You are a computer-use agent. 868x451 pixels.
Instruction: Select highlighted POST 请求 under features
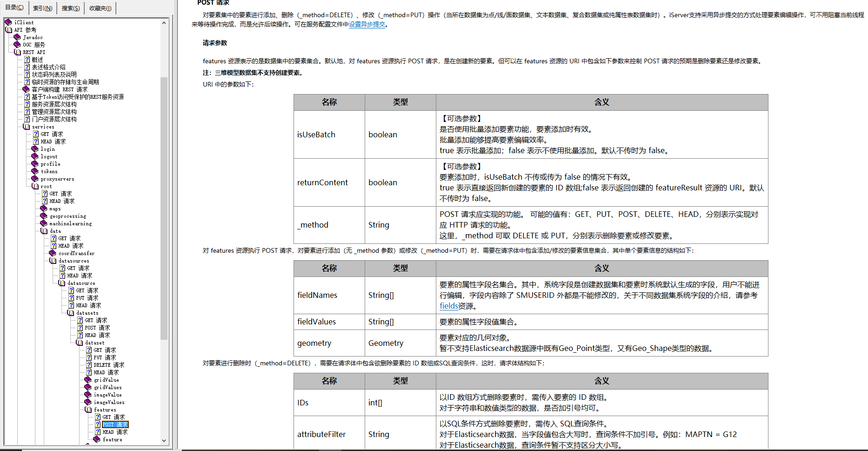point(115,424)
